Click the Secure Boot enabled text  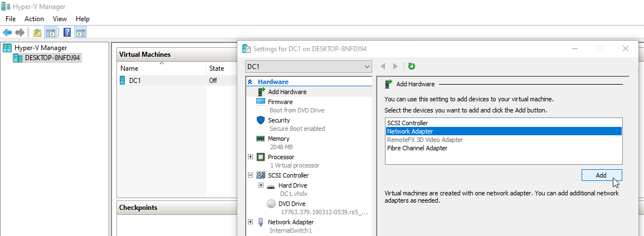click(297, 129)
